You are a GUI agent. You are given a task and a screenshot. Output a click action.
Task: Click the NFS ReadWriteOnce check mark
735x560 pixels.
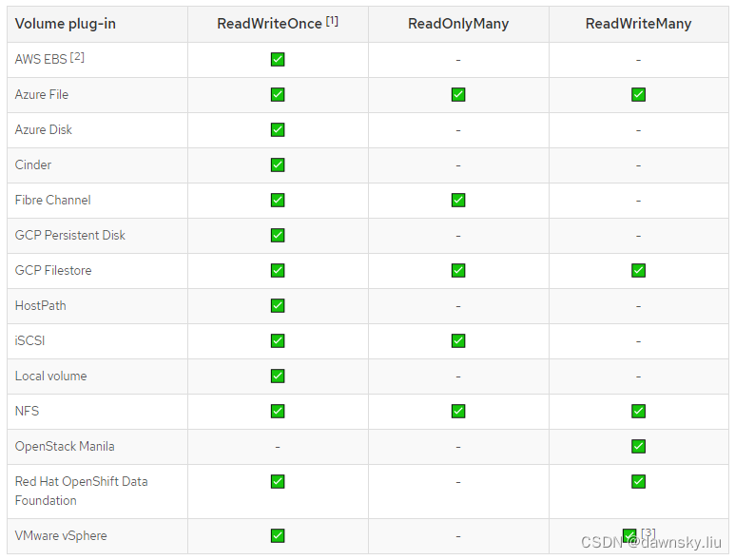tap(278, 411)
